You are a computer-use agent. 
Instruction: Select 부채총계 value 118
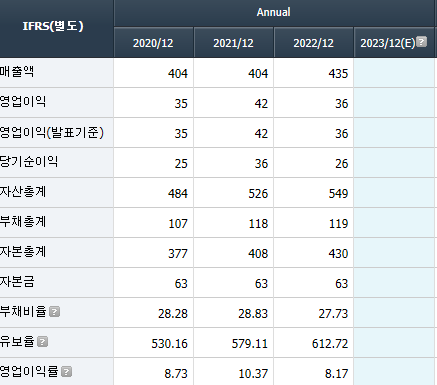click(258, 224)
